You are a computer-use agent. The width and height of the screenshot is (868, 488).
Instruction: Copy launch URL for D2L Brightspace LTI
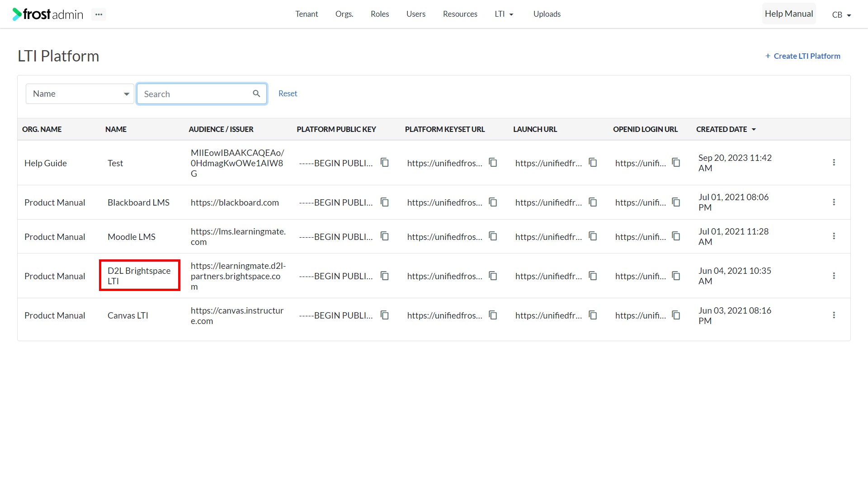pos(593,276)
